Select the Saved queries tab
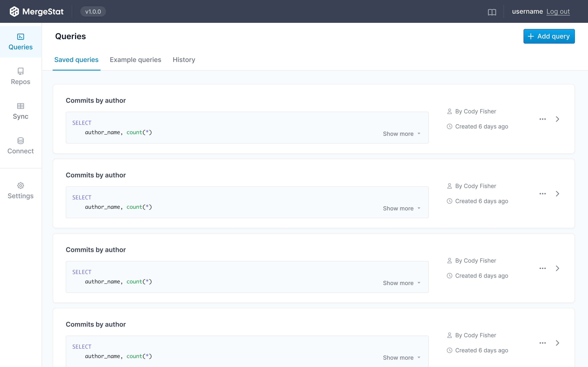The height and width of the screenshot is (367, 588). point(76,60)
